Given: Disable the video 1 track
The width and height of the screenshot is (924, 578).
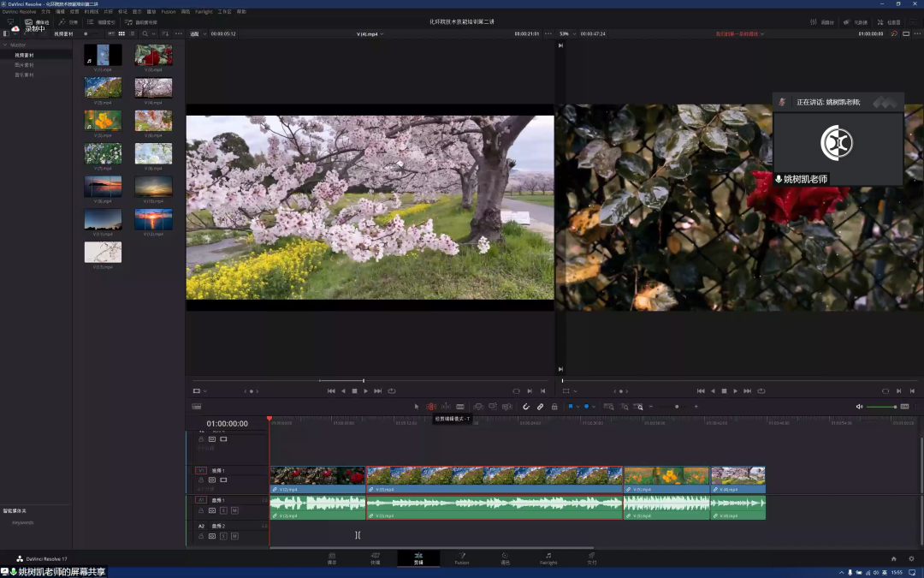Looking at the screenshot, I should [223, 480].
